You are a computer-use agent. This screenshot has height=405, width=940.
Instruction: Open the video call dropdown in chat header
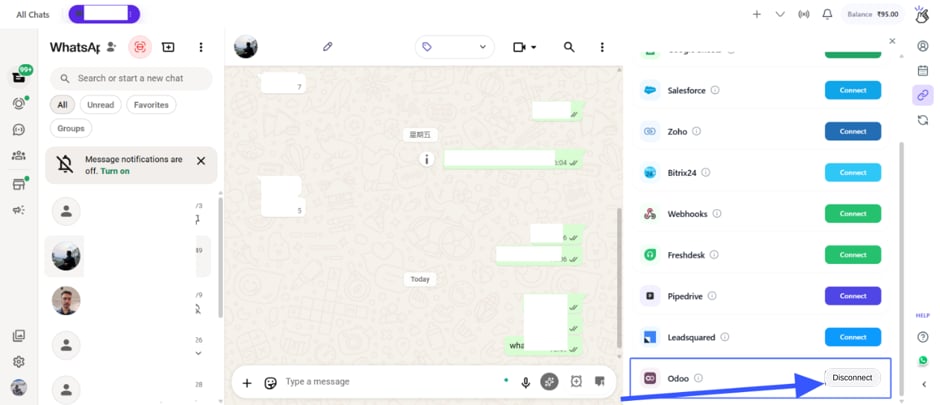(525, 47)
